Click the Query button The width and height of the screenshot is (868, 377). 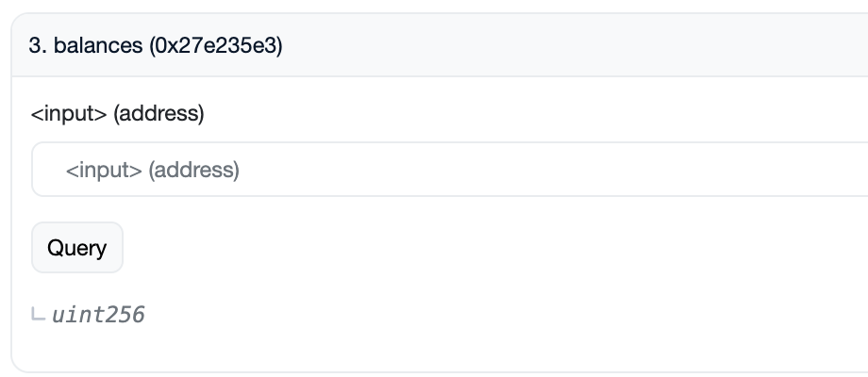coord(77,248)
